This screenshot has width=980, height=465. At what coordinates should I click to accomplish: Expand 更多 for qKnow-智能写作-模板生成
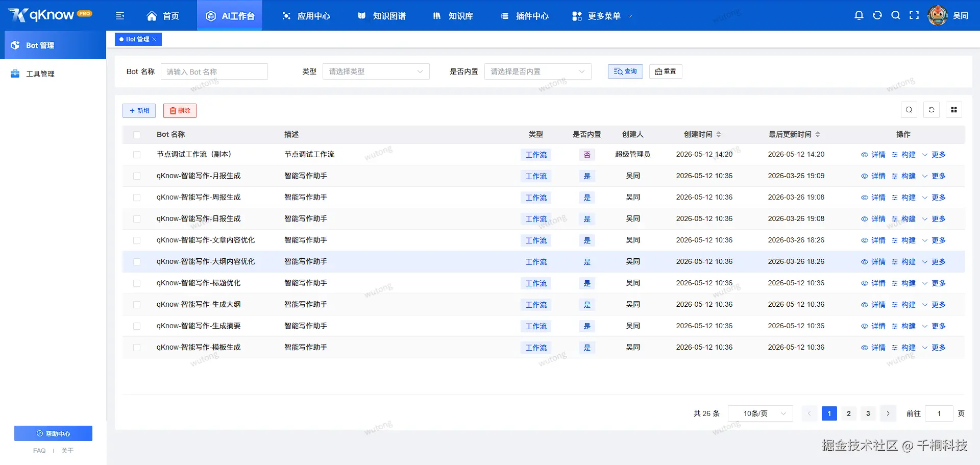[x=934, y=348]
